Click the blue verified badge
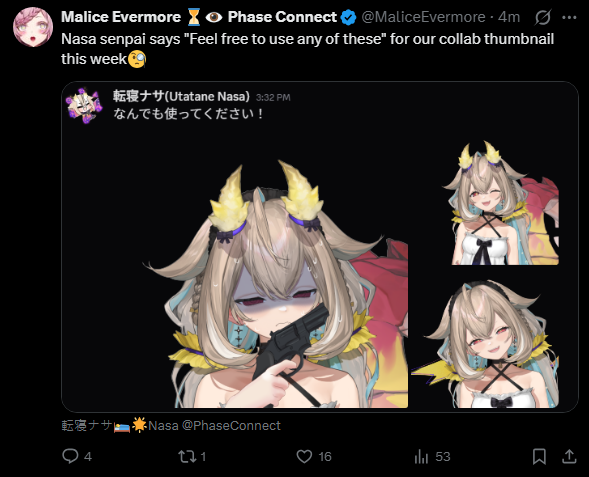589x477 pixels. (348, 17)
